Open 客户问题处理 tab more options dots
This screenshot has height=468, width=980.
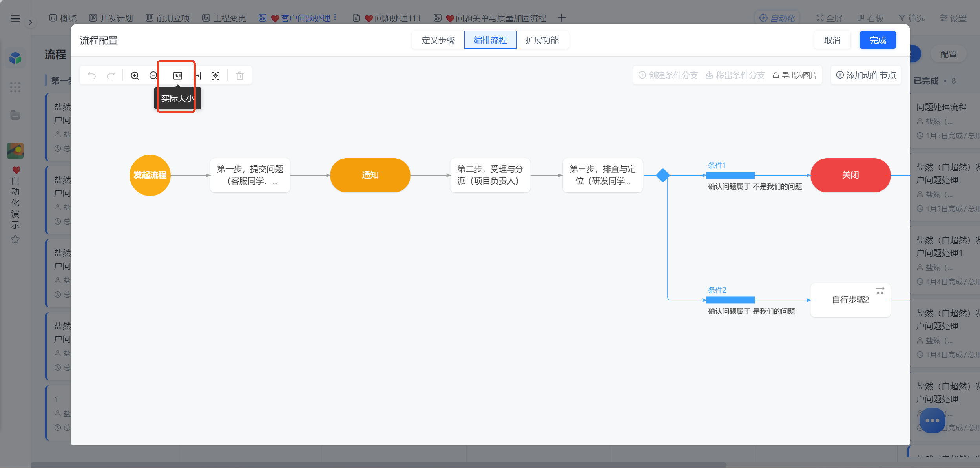coord(335,18)
